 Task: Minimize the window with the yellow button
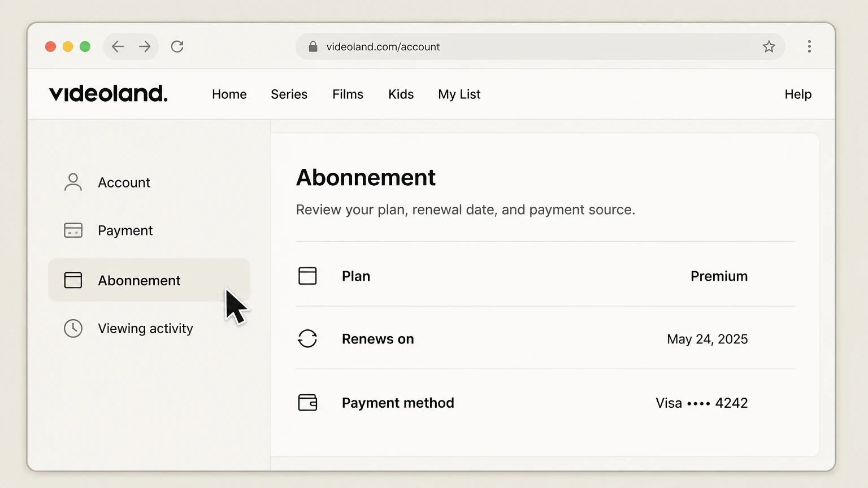tap(68, 46)
